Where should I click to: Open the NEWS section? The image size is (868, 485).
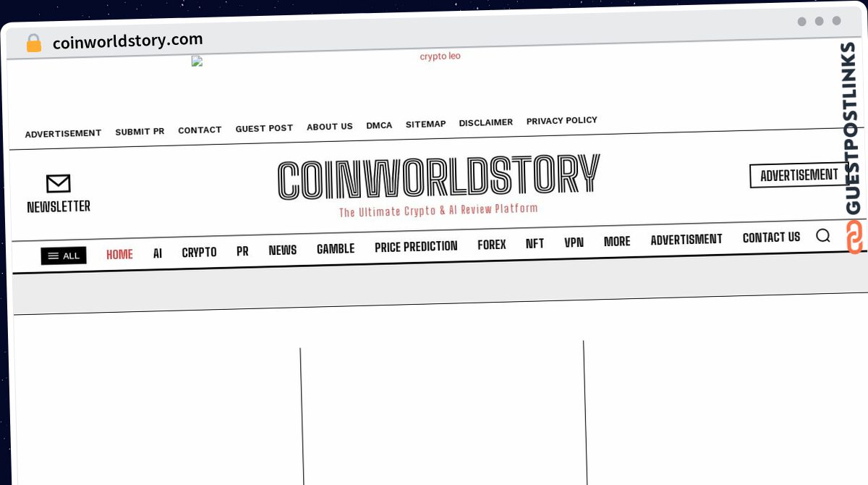pyautogui.click(x=282, y=250)
